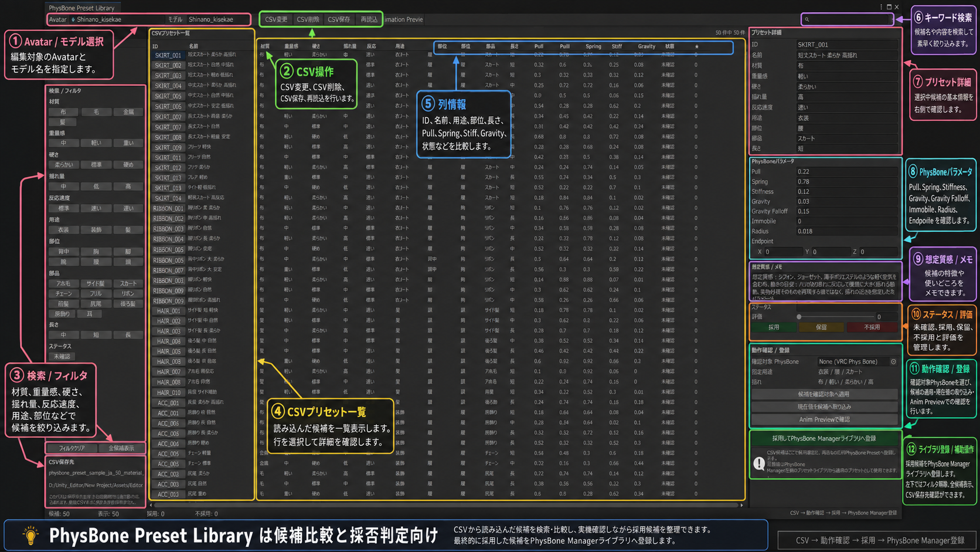Screen dimensions: 980x552
Task: Click the Anim Previewで確認 button
Action: tap(824, 419)
